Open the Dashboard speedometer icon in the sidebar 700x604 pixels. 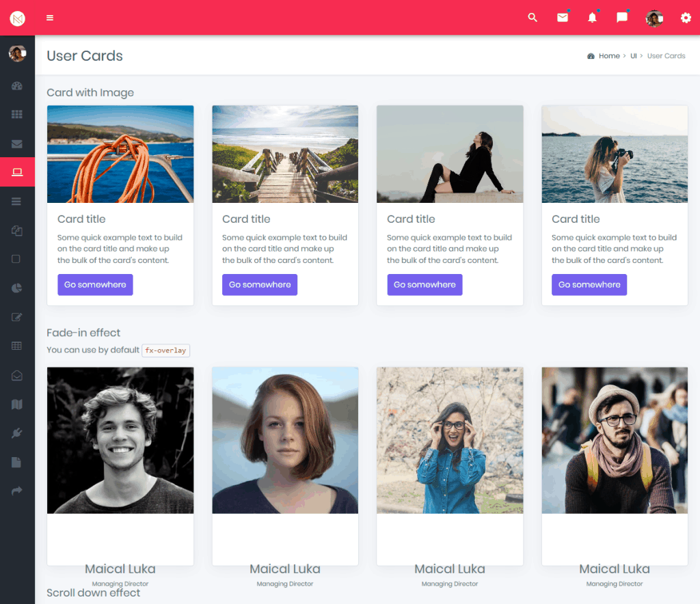point(16,85)
